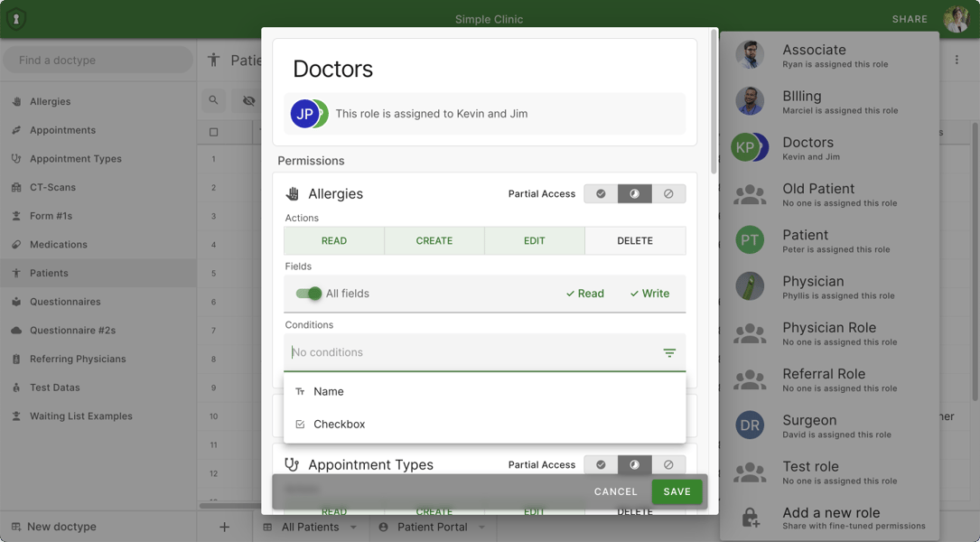
Task: Click the plus icon to add view
Action: (224, 527)
